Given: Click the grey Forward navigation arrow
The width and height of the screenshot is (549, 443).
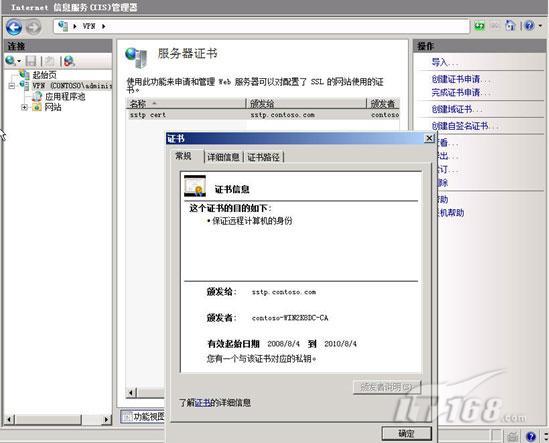Looking at the screenshot, I should [x=34, y=27].
